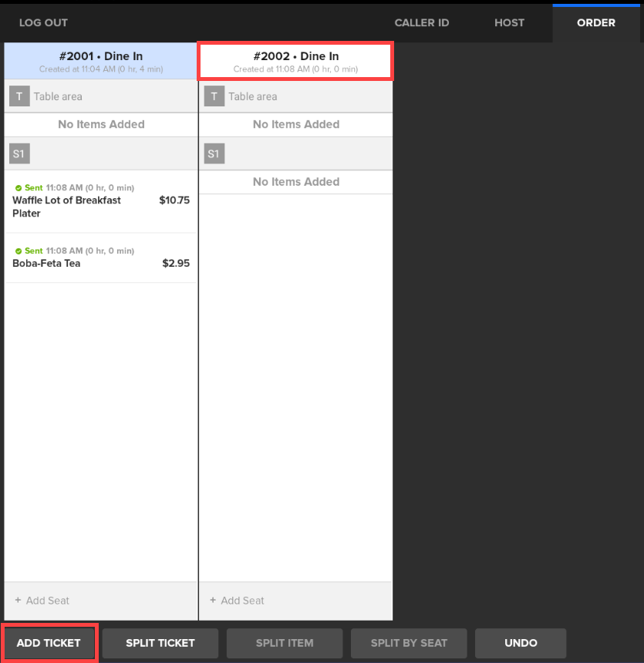Select the Order tab
The width and height of the screenshot is (644, 663).
[595, 22]
